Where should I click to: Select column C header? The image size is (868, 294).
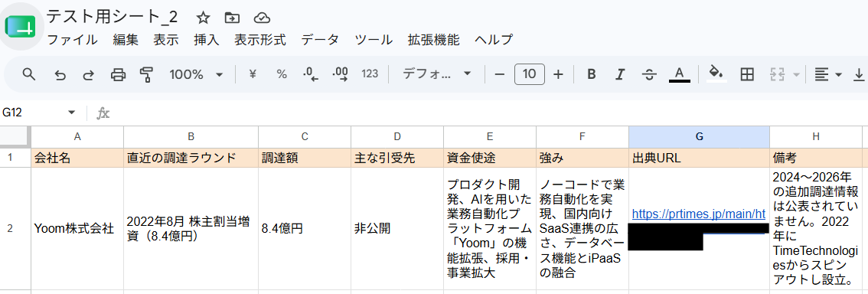click(x=305, y=137)
